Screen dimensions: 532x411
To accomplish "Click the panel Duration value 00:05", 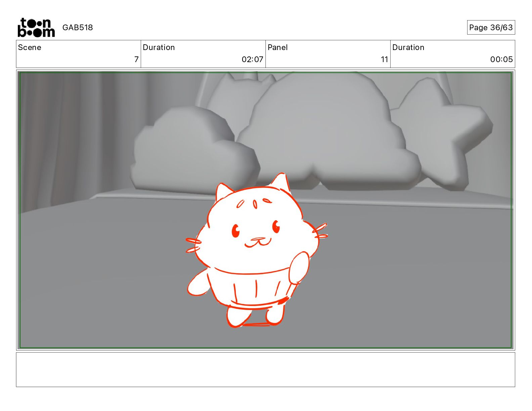I will pyautogui.click(x=501, y=59).
